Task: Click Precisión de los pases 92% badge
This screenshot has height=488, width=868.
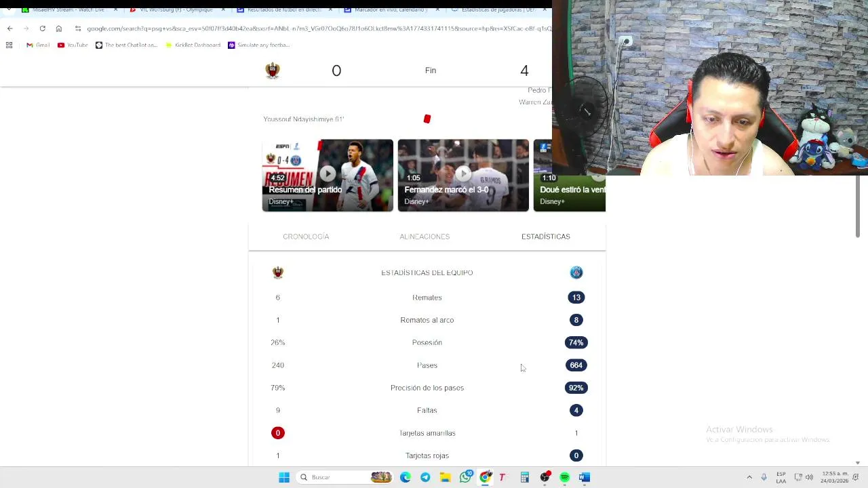Action: [x=576, y=388]
